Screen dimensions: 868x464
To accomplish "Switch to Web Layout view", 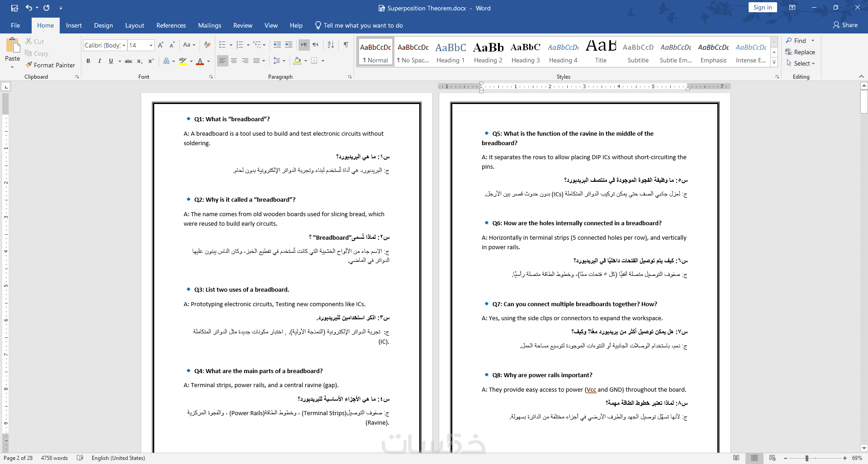I will coord(773,458).
